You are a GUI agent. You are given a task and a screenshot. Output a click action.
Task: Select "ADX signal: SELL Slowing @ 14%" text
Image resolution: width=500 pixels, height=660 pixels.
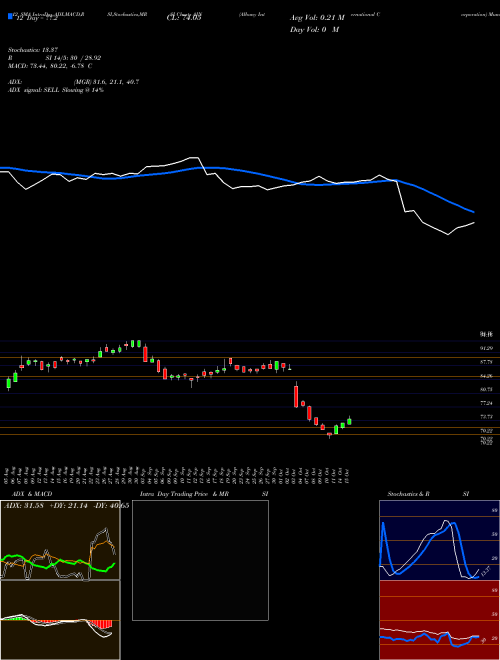click(x=56, y=90)
